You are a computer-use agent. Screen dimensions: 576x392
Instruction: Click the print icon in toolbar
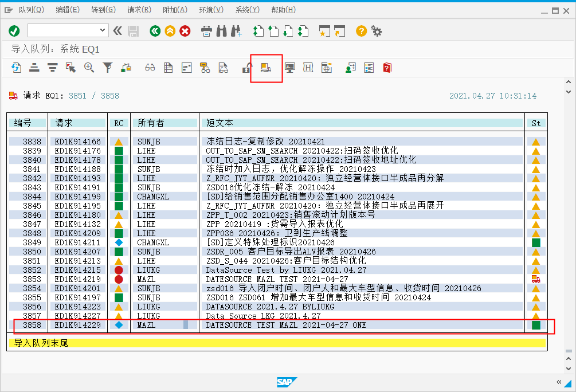(x=206, y=32)
